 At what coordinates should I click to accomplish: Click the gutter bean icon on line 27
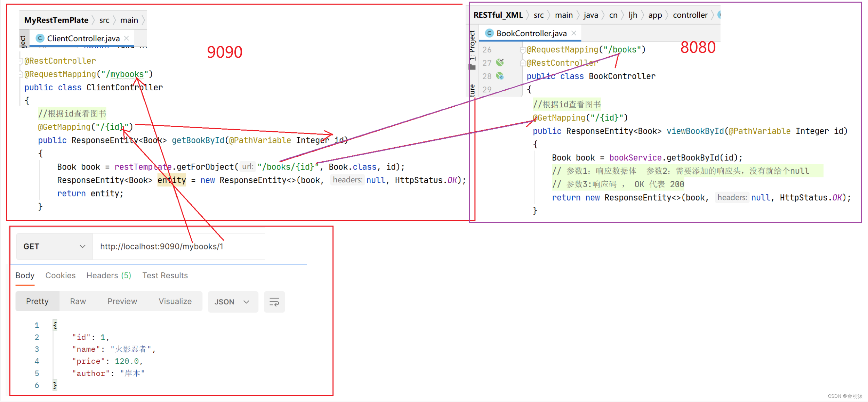[x=500, y=63]
